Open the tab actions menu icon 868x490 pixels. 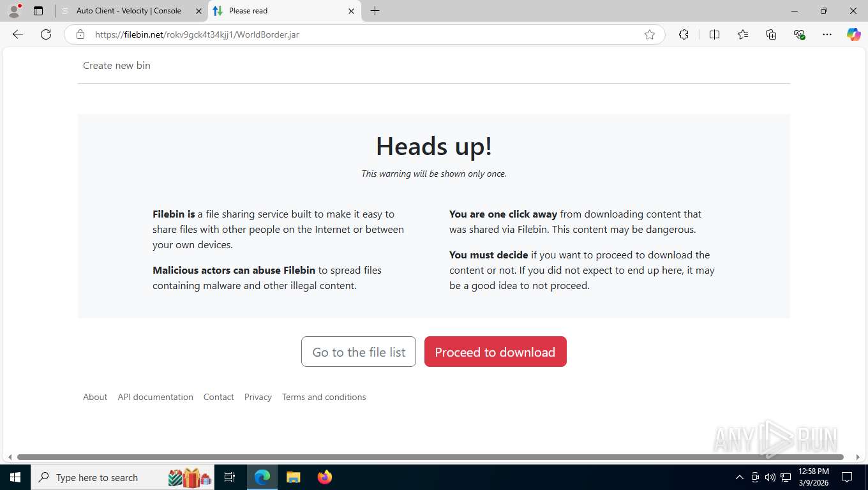pos(38,11)
